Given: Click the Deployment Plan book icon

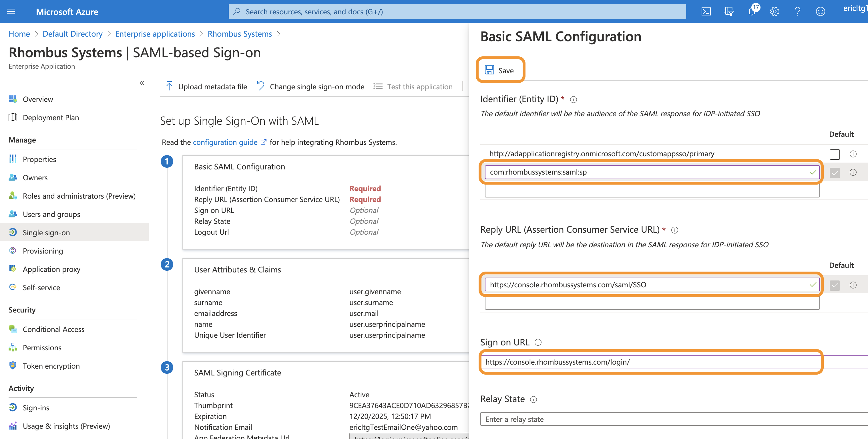Looking at the screenshot, I should 13,117.
